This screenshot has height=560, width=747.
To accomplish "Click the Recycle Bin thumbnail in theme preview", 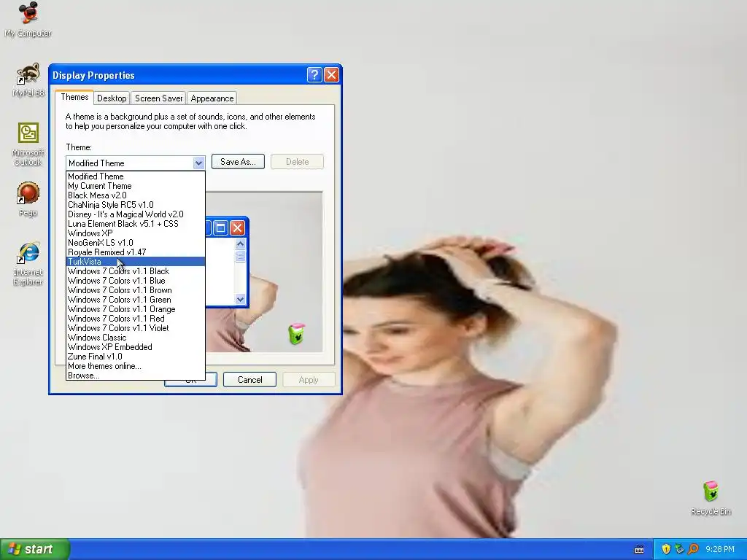I will (x=296, y=334).
